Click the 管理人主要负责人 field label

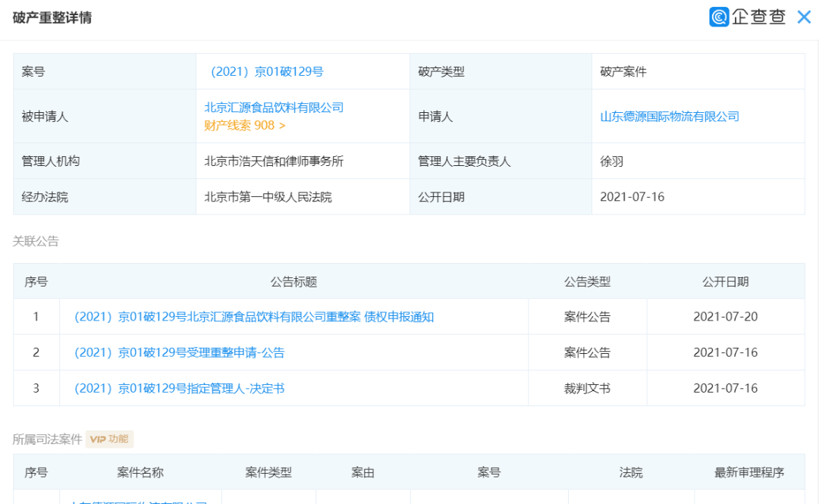coord(464,161)
